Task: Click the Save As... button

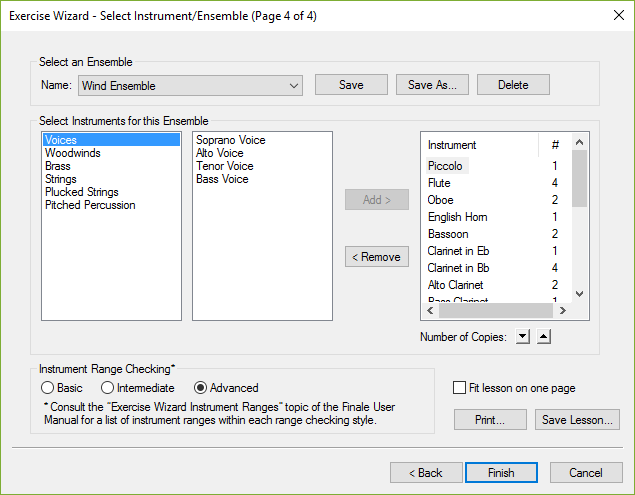Action: tap(432, 85)
